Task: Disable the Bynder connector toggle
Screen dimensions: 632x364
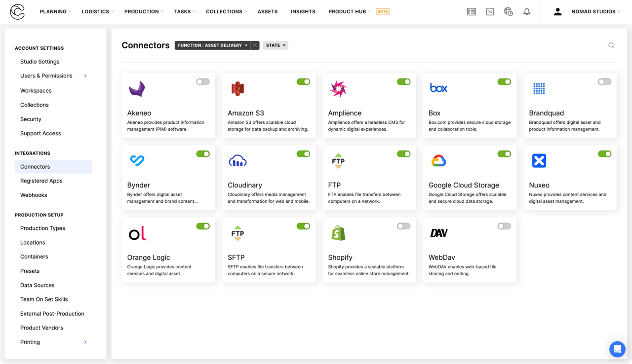Action: 203,154
